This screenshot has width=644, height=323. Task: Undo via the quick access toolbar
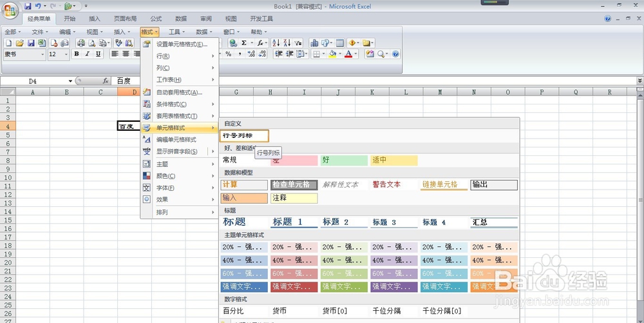click(x=38, y=6)
